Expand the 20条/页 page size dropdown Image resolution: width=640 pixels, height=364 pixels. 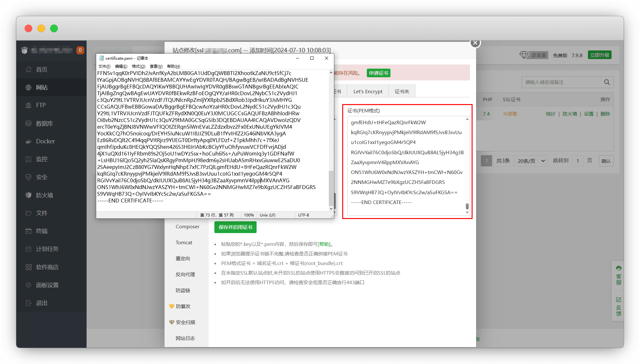pos(531,161)
